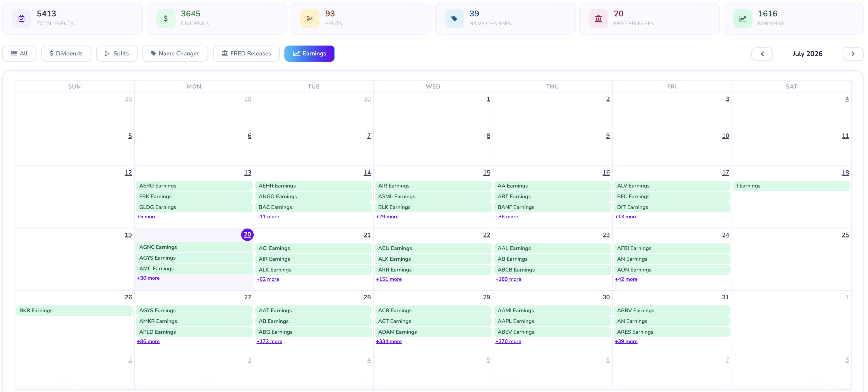Viewport: 868px width, 392px height.
Task: Show +30 more events on July 20
Action: click(148, 278)
